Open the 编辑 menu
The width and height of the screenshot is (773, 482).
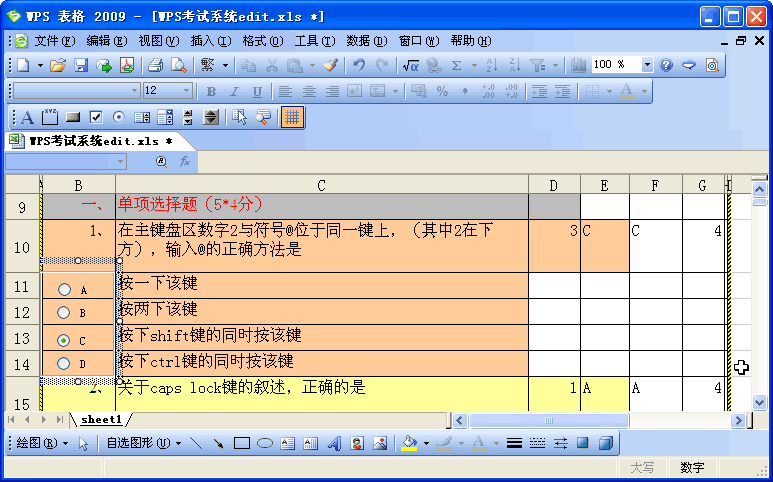[x=106, y=41]
